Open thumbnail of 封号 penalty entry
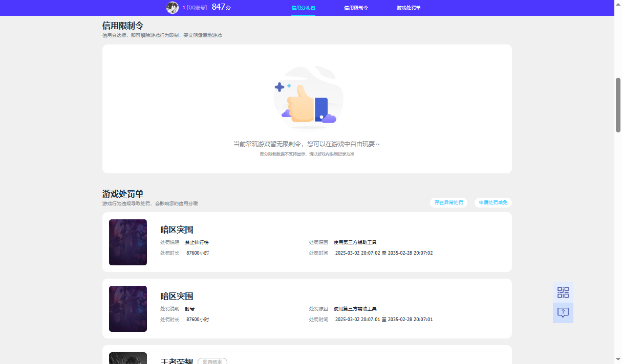This screenshot has height=364, width=622. point(128,309)
